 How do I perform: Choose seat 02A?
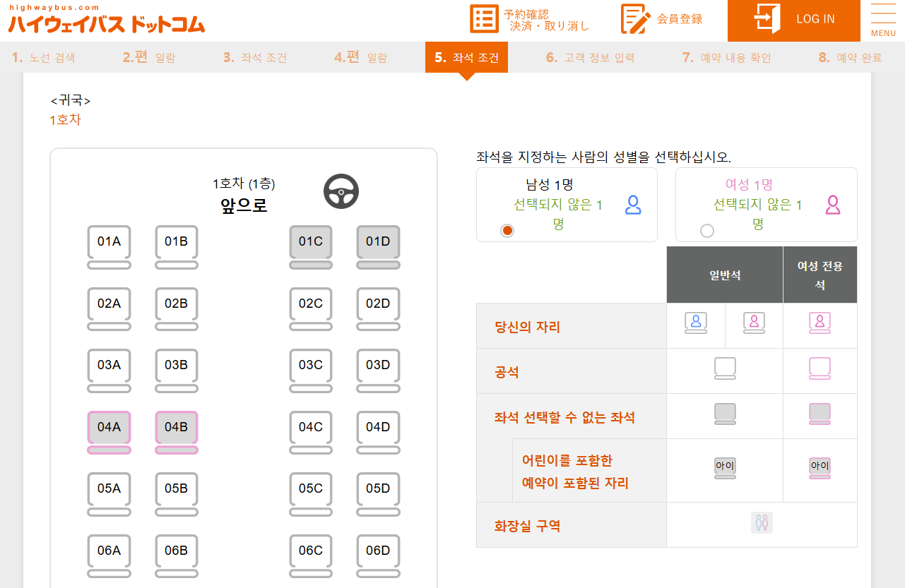[x=109, y=309]
